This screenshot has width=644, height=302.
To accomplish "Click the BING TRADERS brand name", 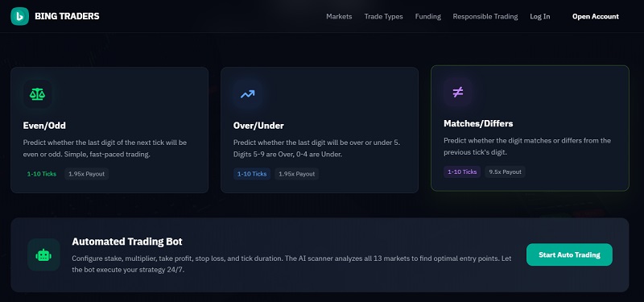I will [67, 16].
